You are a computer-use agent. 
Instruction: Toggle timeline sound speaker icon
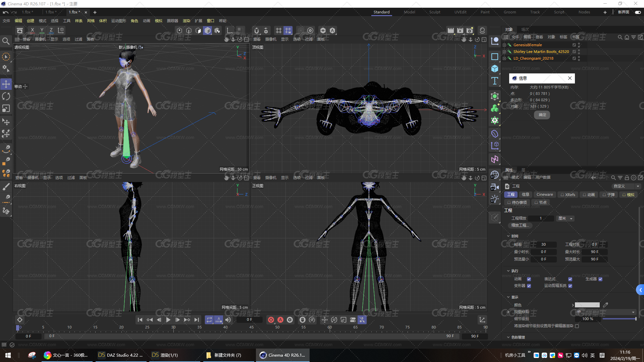pos(228,320)
